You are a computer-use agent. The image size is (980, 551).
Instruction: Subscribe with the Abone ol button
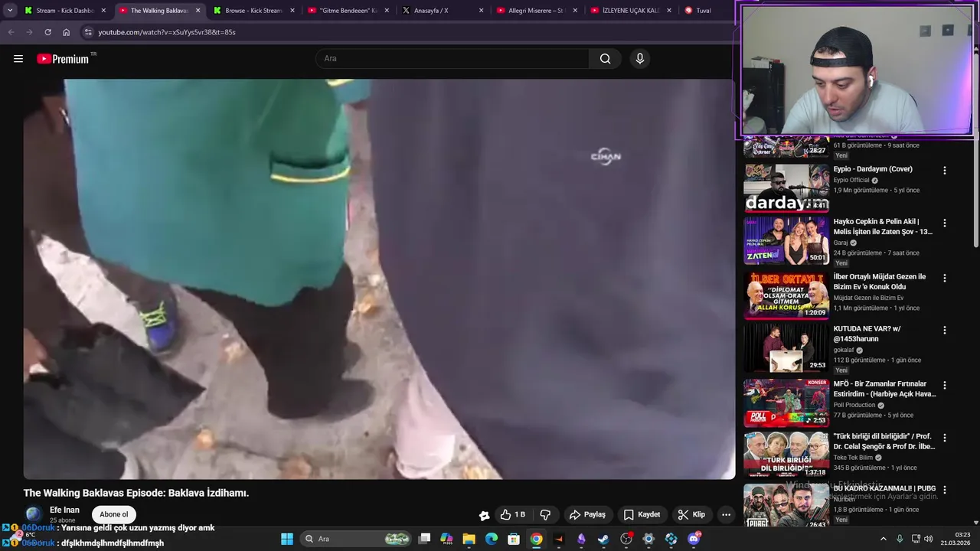114,514
